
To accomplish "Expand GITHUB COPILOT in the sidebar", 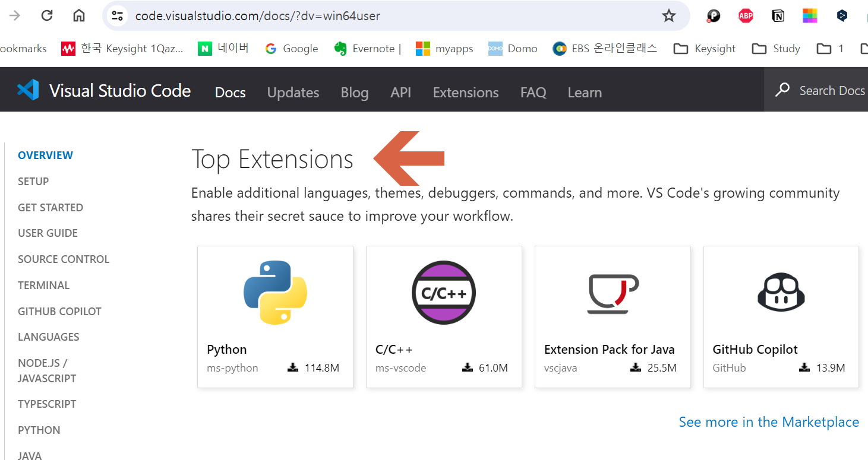I will pyautogui.click(x=59, y=312).
